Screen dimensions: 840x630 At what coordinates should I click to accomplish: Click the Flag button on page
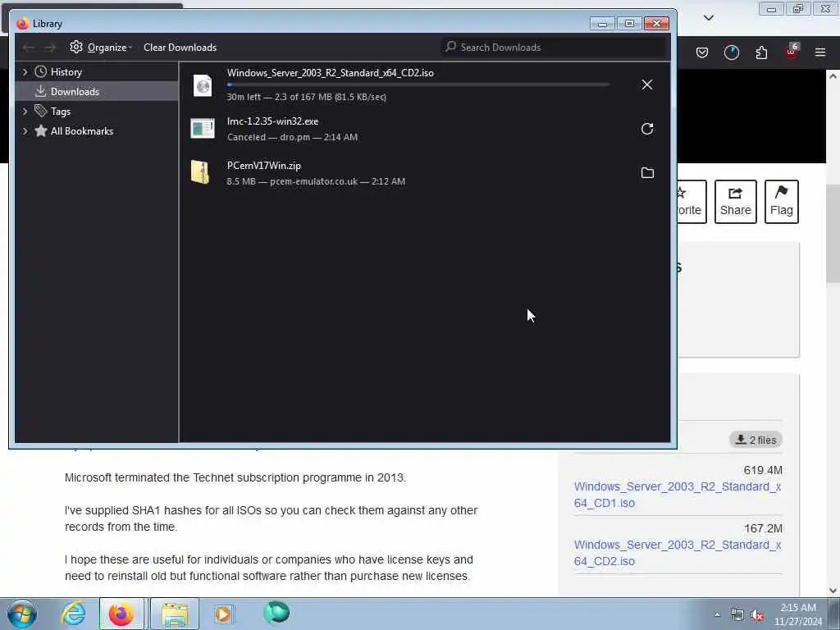click(x=782, y=202)
